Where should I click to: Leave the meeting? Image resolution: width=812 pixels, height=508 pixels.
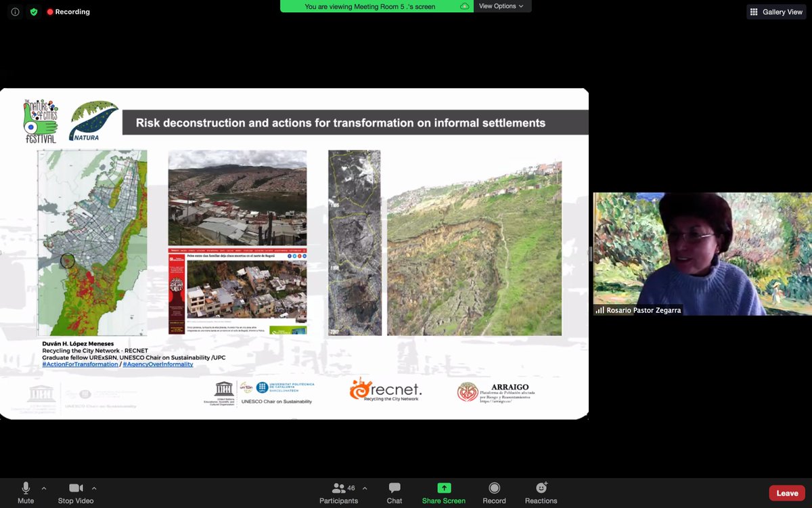coord(787,493)
